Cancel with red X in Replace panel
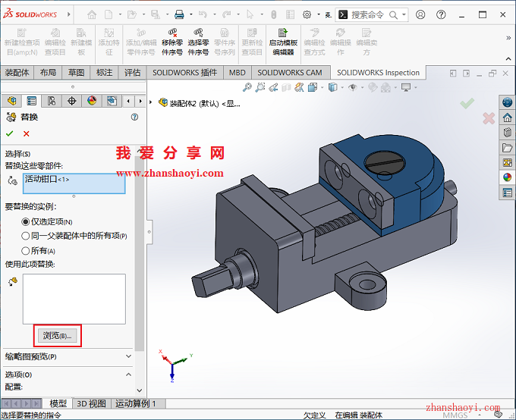The width and height of the screenshot is (516, 420). [x=27, y=133]
